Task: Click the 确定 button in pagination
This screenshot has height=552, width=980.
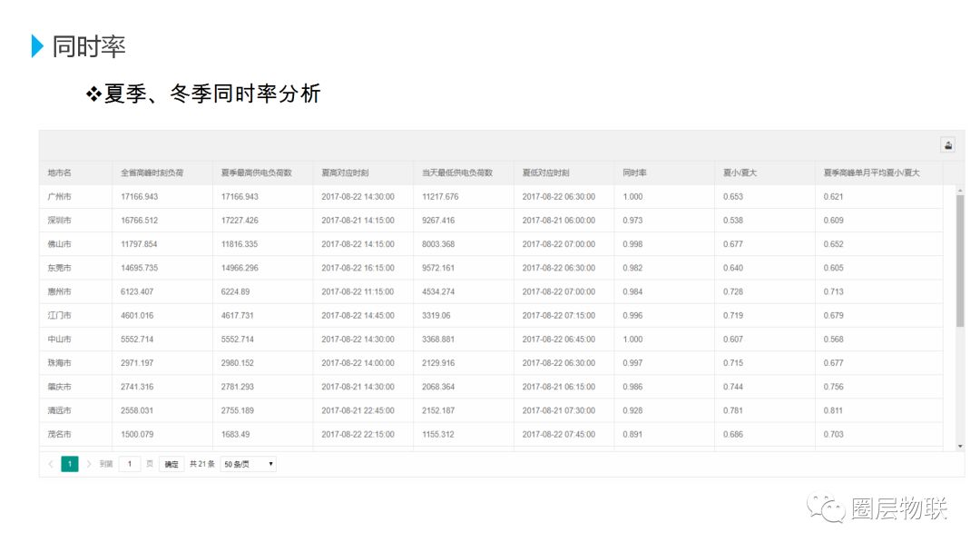Action: coord(171,464)
